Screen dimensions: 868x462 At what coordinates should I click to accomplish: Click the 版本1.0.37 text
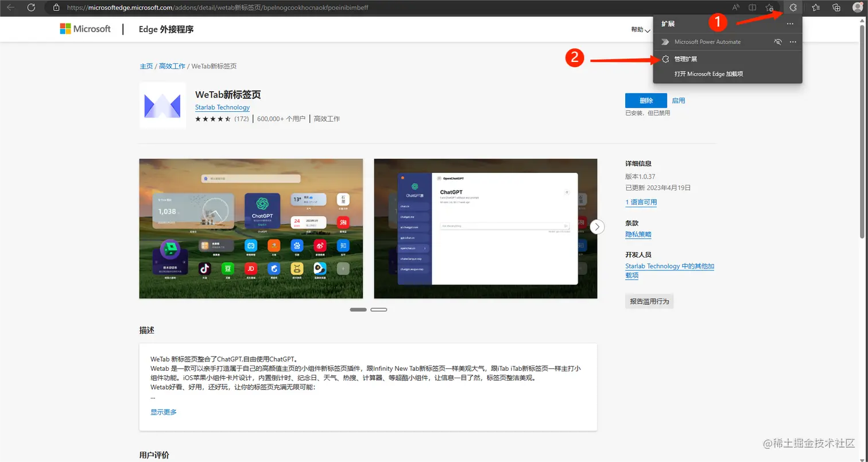640,176
